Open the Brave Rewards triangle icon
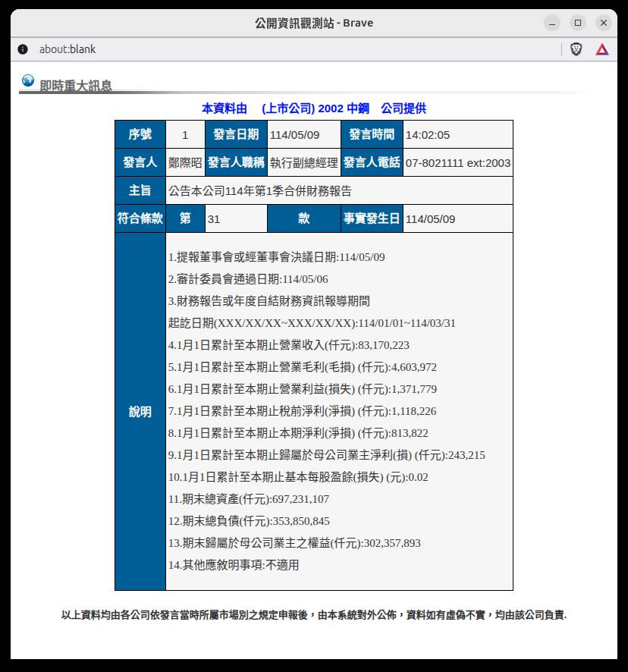The width and height of the screenshot is (628, 672). [x=602, y=49]
